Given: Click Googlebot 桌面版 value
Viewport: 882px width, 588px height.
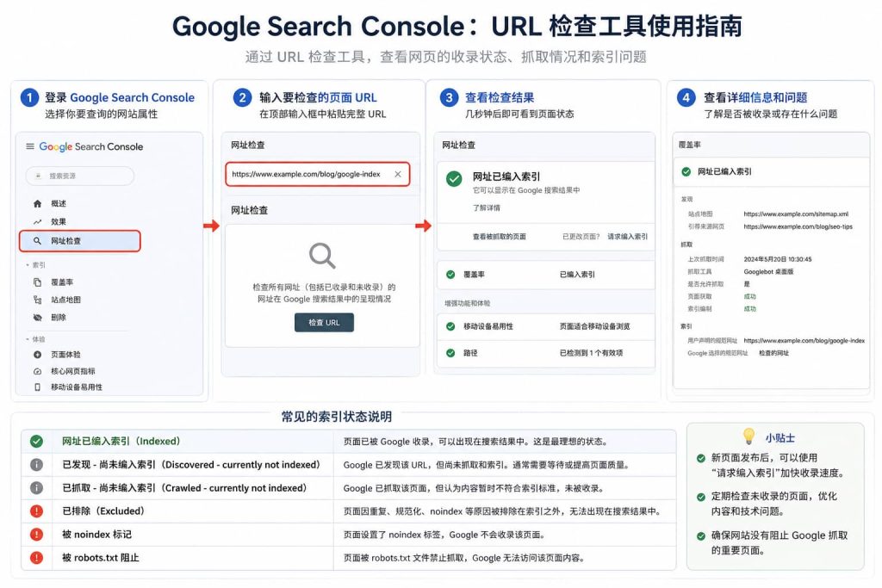Looking at the screenshot, I should [768, 272].
